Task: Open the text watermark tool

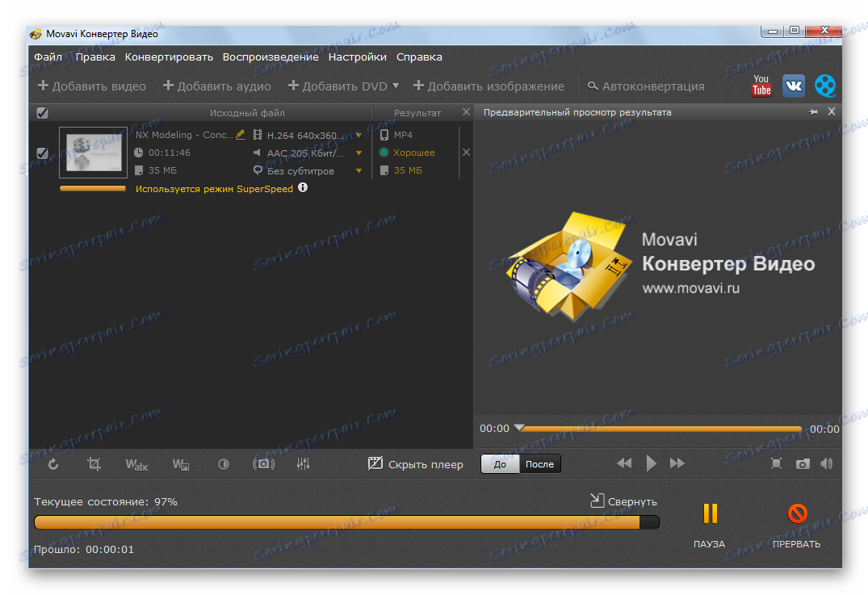Action: pos(136,463)
